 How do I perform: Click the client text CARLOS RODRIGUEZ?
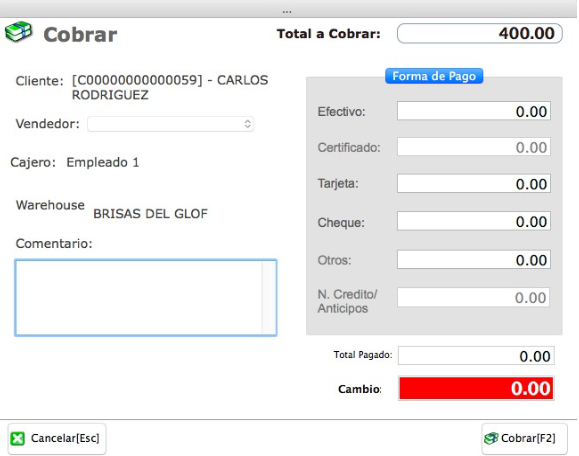point(170,88)
